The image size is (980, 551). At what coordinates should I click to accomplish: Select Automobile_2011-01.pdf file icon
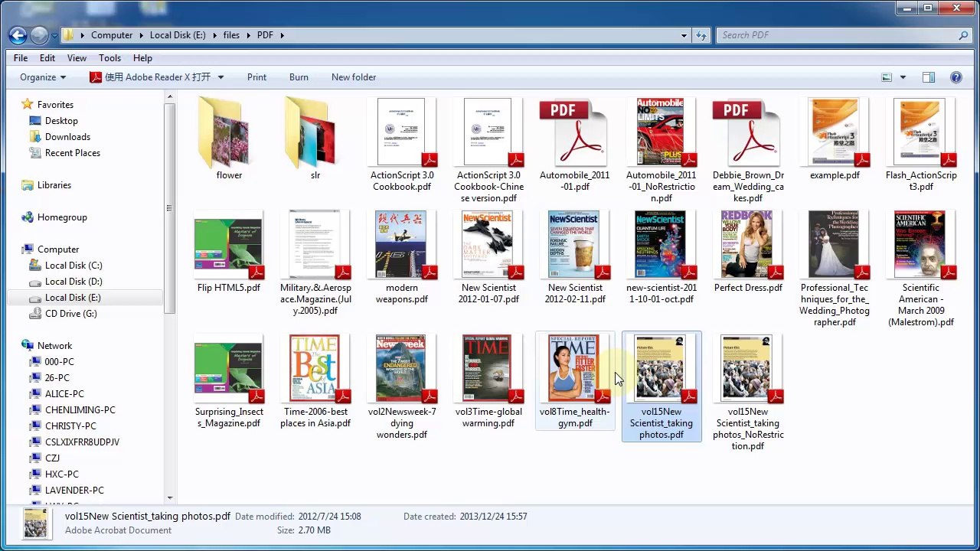574,132
